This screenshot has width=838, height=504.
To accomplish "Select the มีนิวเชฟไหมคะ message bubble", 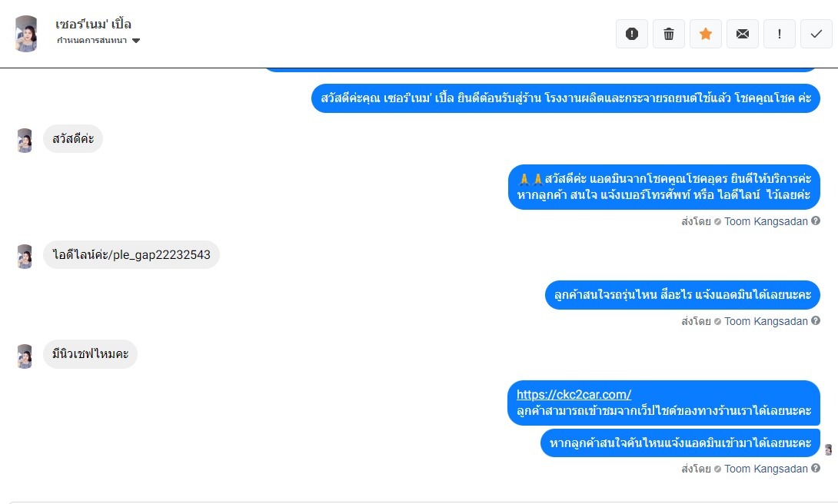I will (x=90, y=353).
